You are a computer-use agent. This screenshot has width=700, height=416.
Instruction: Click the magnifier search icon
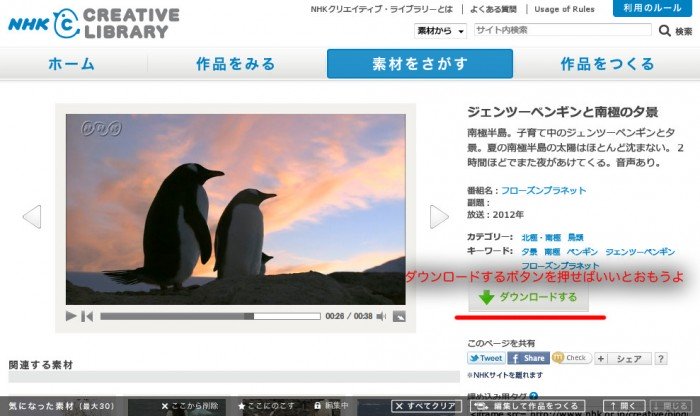pyautogui.click(x=665, y=31)
